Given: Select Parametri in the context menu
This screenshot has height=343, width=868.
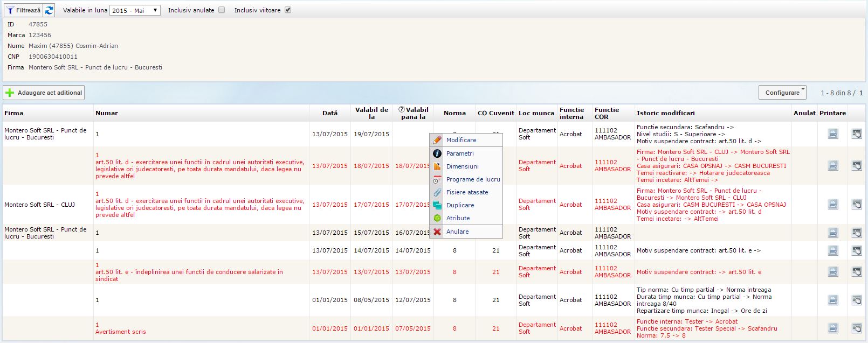Looking at the screenshot, I should tap(460, 153).
